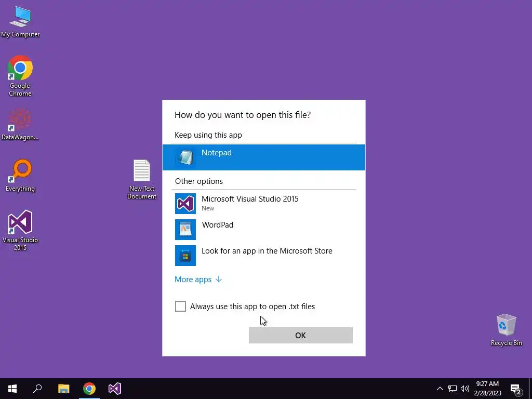Select the Everything search desktop shortcut
The height and width of the screenshot is (399, 532).
coord(20,176)
